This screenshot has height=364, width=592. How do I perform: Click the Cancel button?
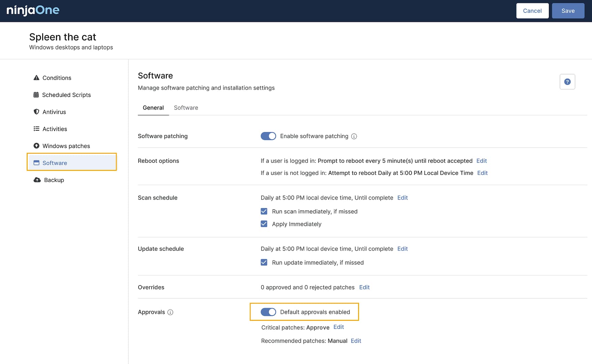pyautogui.click(x=532, y=11)
